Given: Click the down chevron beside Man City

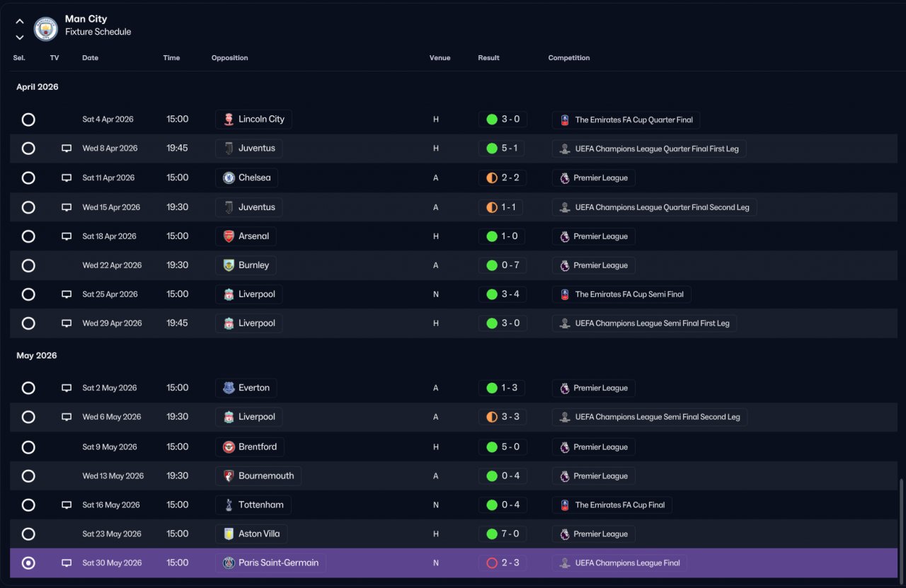Looking at the screenshot, I should tap(20, 37).
